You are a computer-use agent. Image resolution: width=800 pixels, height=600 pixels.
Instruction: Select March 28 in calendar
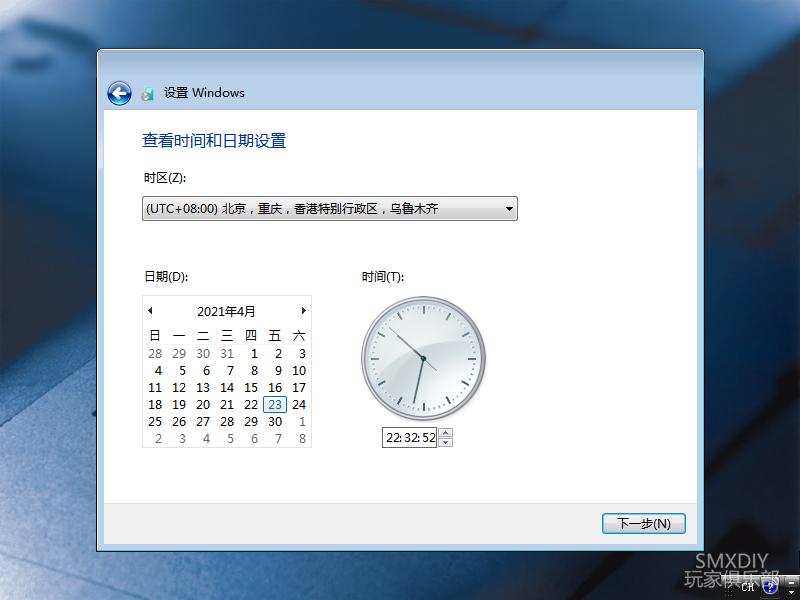(155, 354)
